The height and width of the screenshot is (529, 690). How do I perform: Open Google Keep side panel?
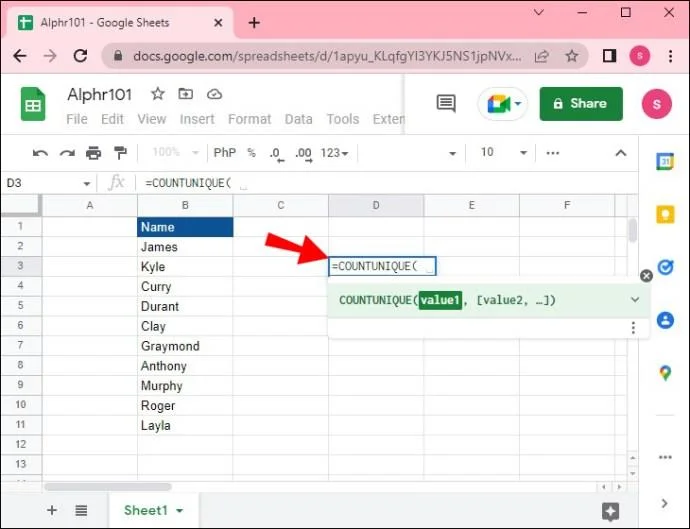click(x=665, y=215)
